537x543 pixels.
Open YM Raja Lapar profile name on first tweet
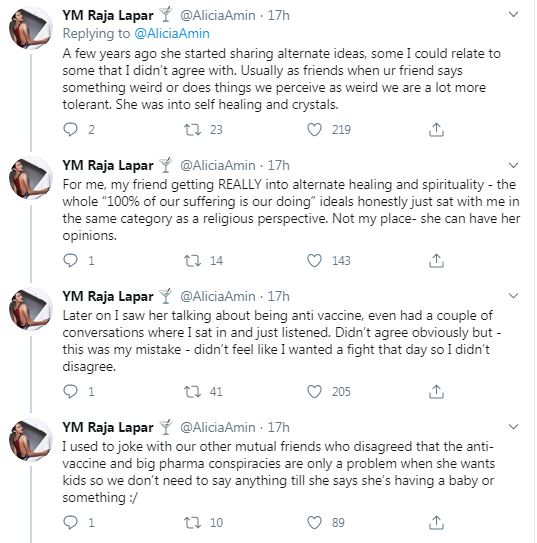coord(108,15)
